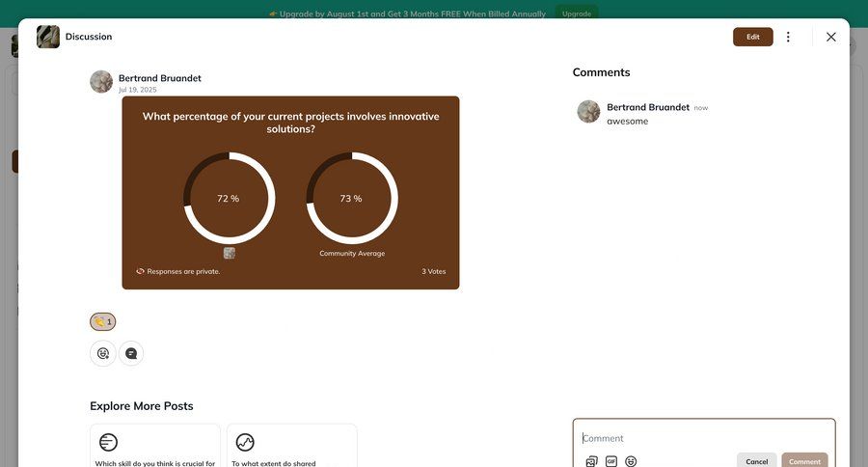The height and width of the screenshot is (467, 868).
Task: Click commenter avatar beside awesome comment
Action: pyautogui.click(x=588, y=112)
